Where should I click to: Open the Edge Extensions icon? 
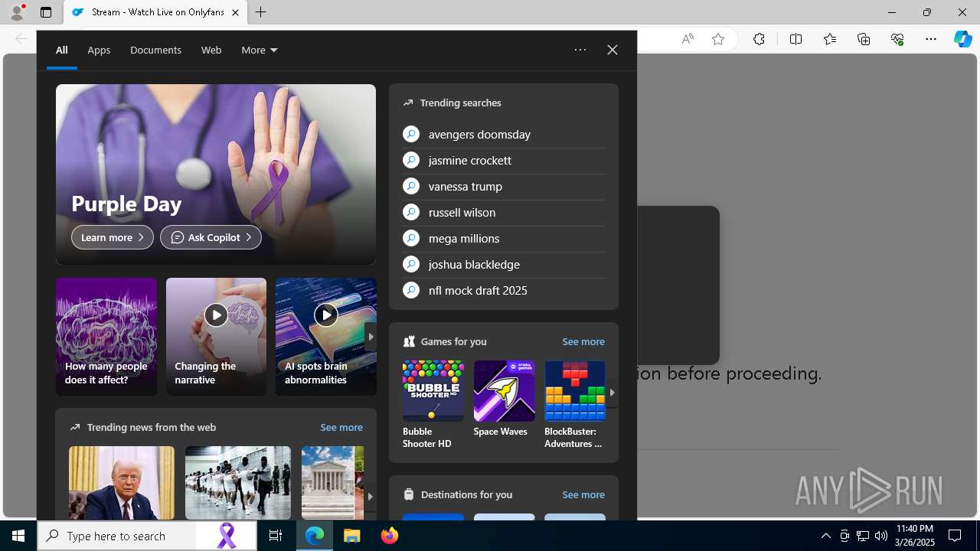point(759,39)
